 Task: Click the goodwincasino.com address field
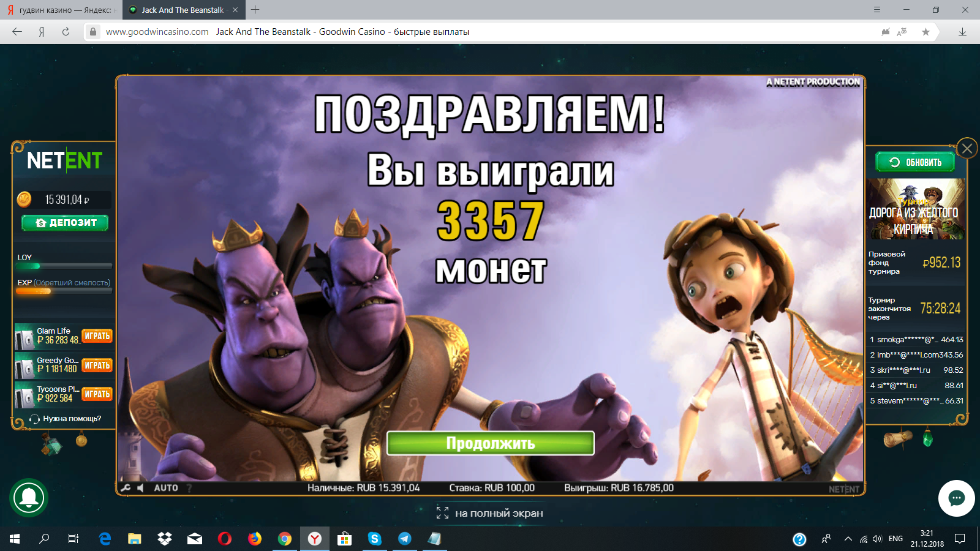coord(157,32)
